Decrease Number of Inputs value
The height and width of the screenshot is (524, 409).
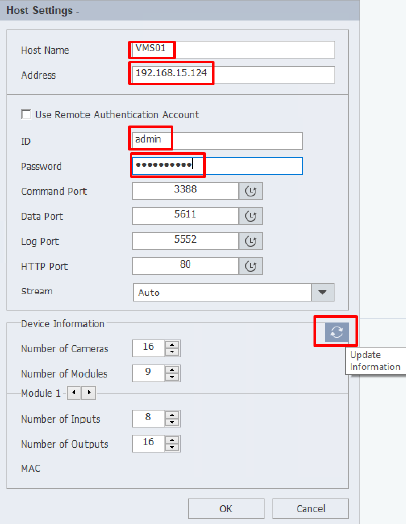[172, 423]
